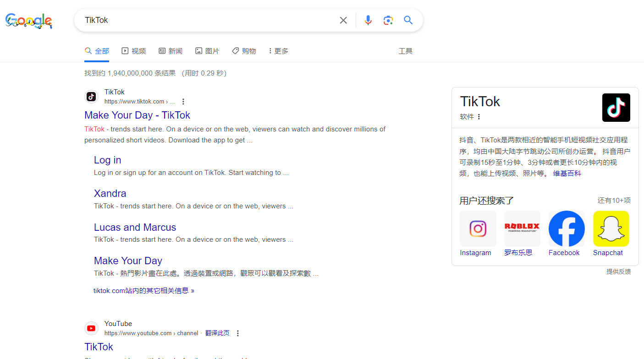The image size is (644, 359).
Task: Start voice search with the microphone icon
Action: pyautogui.click(x=368, y=20)
